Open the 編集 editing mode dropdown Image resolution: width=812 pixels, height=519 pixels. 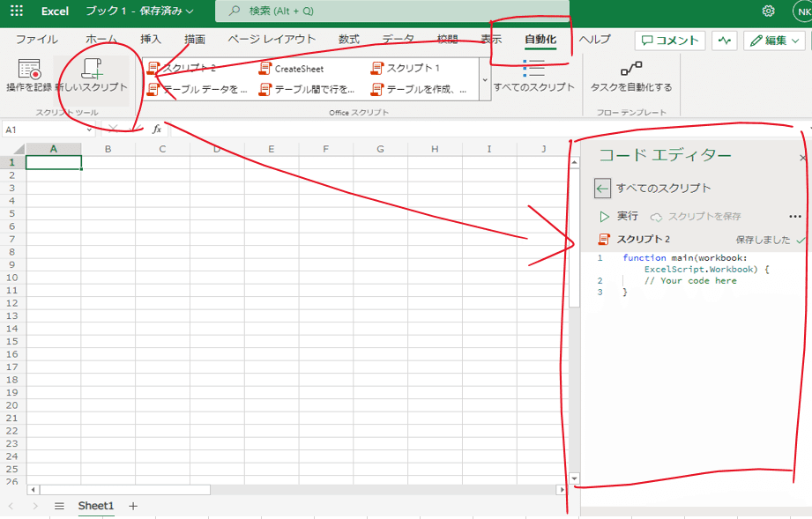[x=775, y=41]
